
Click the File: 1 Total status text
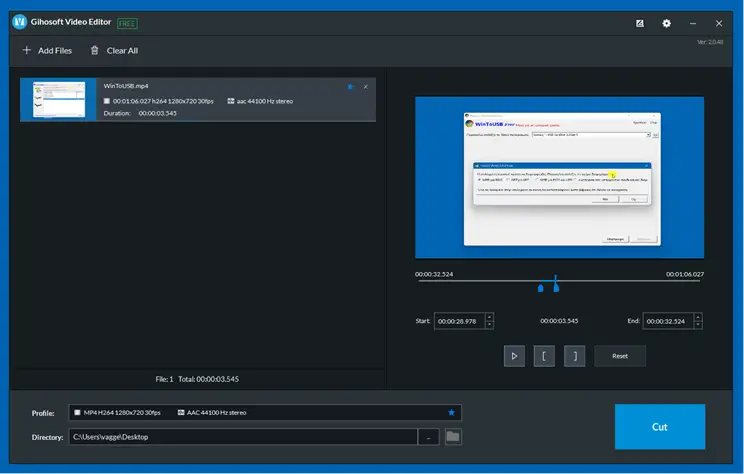197,379
